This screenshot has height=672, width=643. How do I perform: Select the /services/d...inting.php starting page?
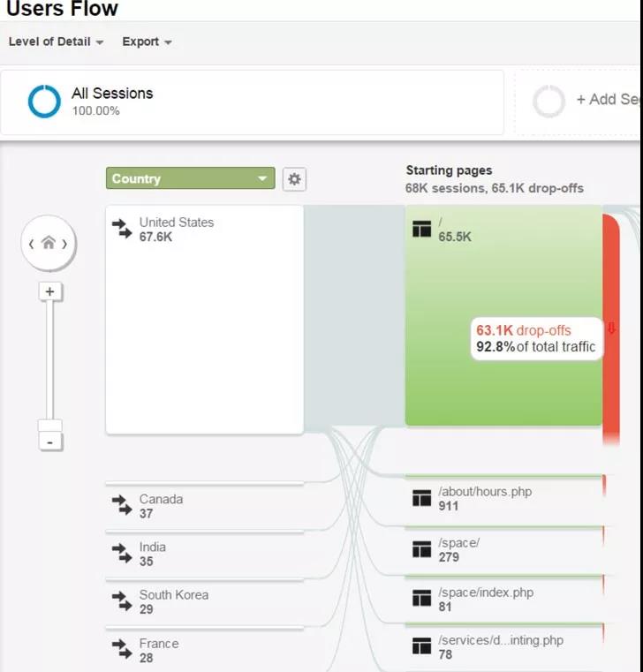(x=501, y=640)
